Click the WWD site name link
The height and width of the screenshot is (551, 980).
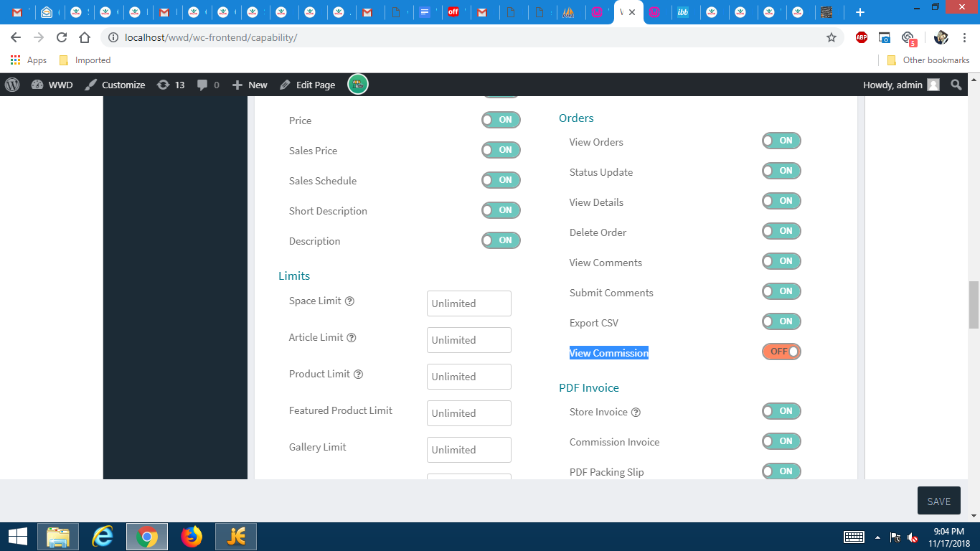coord(52,85)
